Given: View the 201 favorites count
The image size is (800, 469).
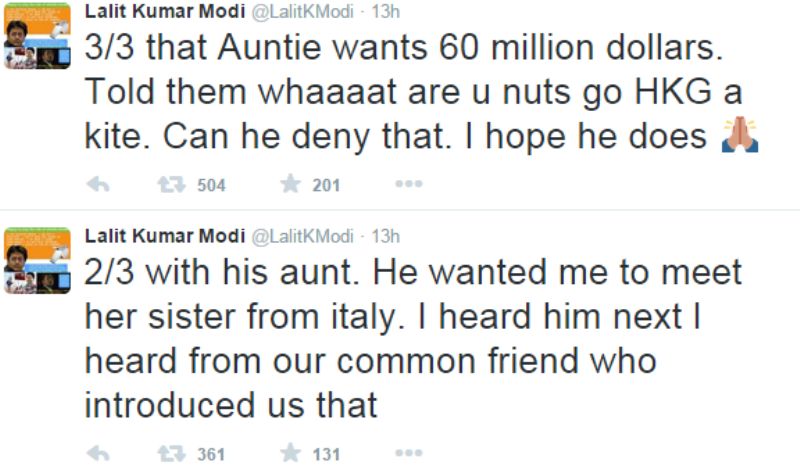Looking at the screenshot, I should [x=326, y=185].
